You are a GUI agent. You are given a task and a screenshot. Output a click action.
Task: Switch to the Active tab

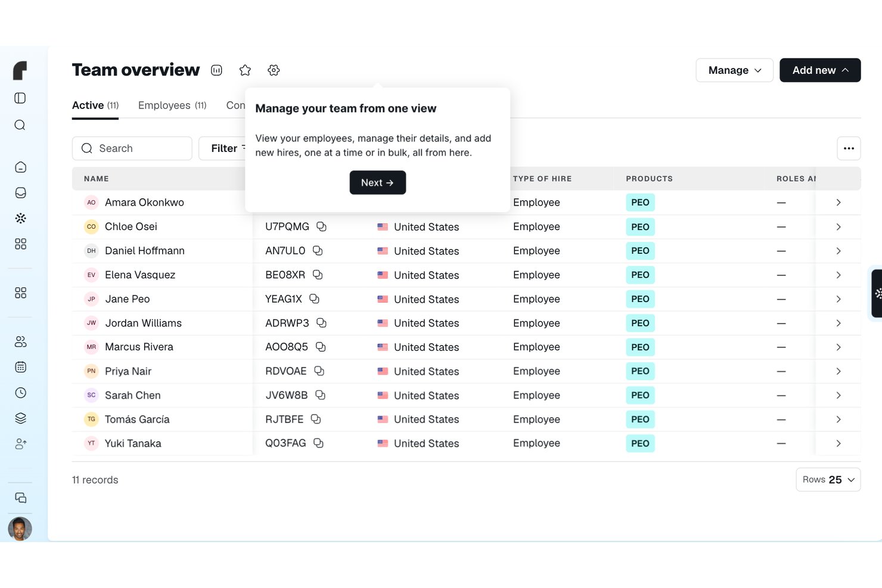click(x=95, y=105)
